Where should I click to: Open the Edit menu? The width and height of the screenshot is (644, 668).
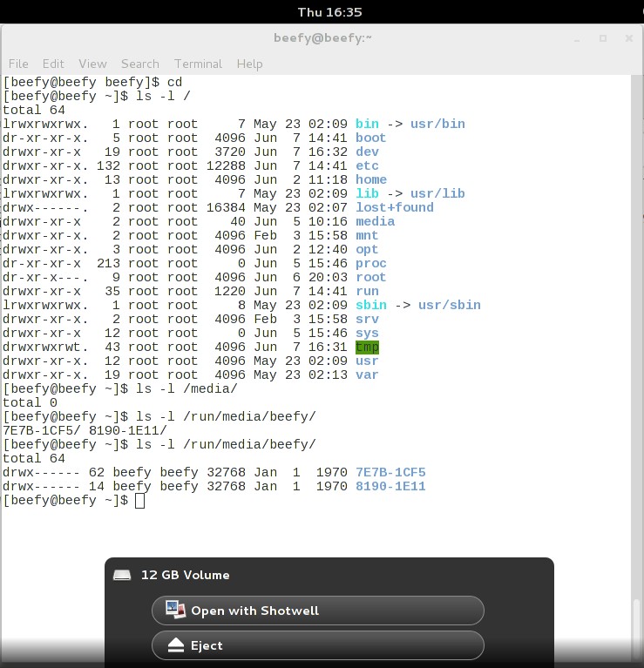click(x=53, y=64)
